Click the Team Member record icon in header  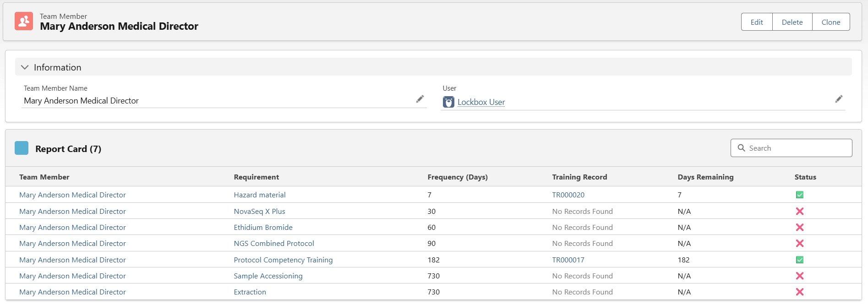(x=24, y=21)
